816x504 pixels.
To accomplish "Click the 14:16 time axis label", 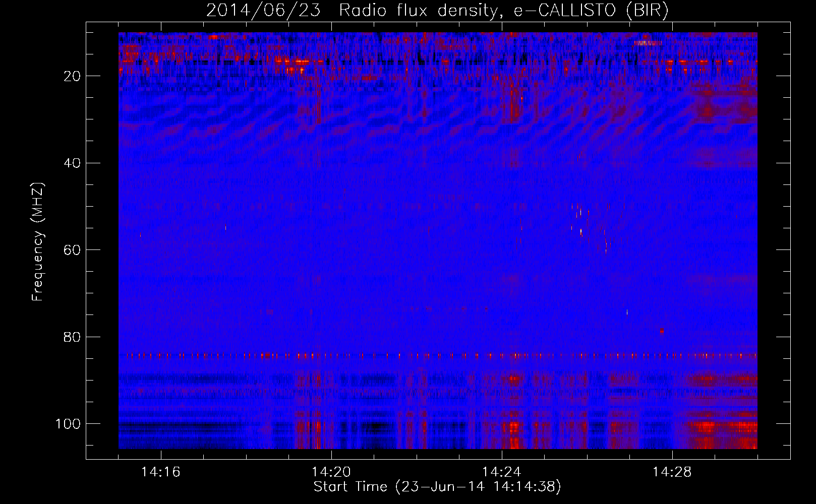I will coord(160,472).
